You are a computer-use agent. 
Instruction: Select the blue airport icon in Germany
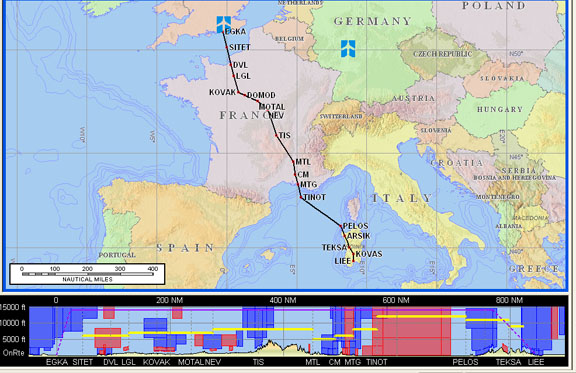pos(348,49)
